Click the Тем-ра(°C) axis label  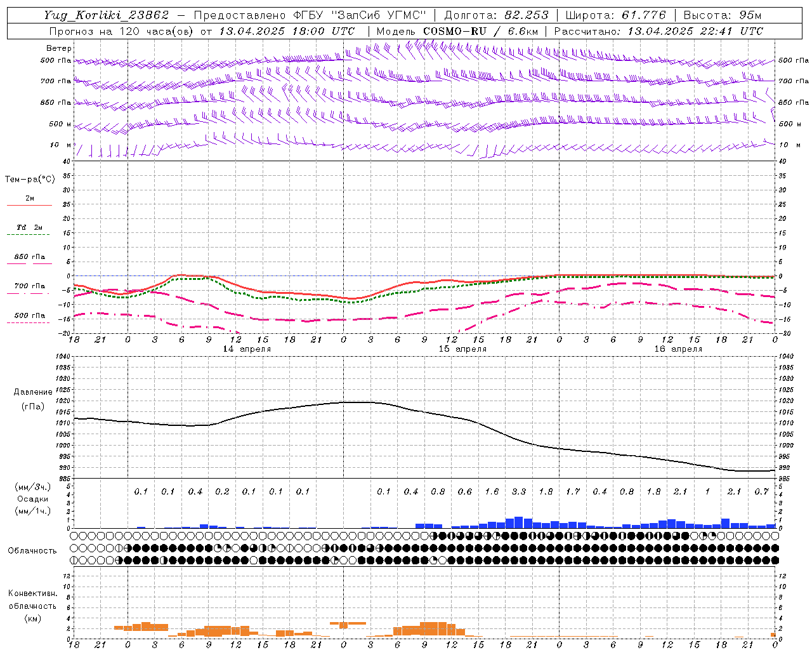tap(30, 180)
